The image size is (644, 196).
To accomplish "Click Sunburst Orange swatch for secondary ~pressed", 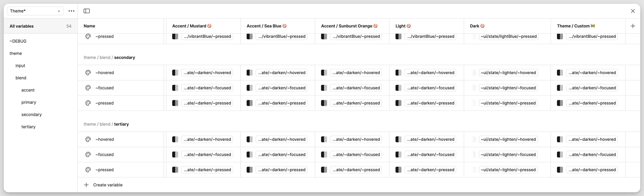I will (x=324, y=103).
